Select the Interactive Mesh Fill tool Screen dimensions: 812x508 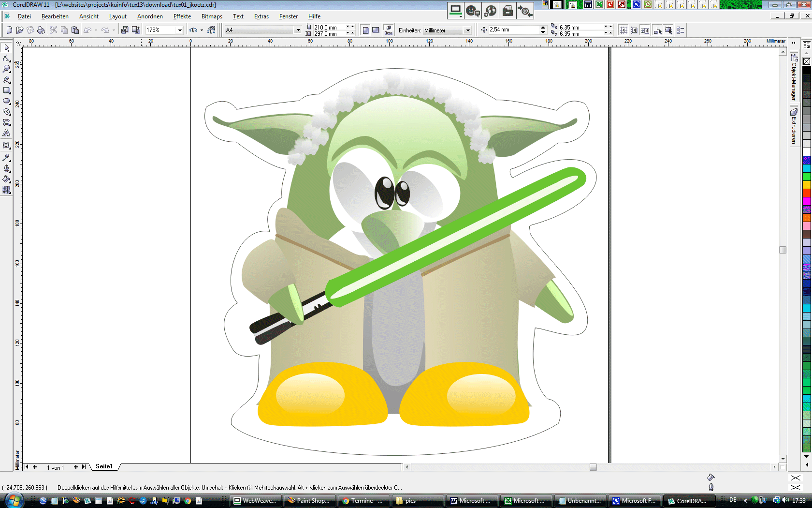7,190
